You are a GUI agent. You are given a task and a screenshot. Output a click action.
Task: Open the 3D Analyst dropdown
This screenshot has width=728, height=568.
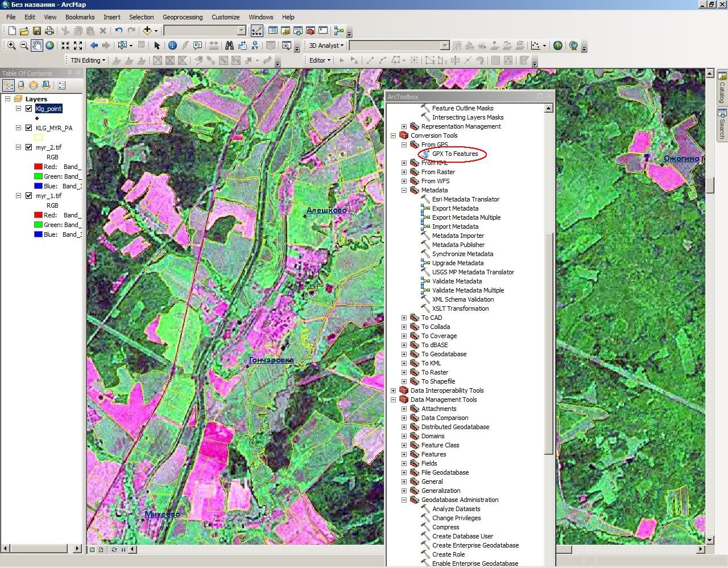(326, 46)
